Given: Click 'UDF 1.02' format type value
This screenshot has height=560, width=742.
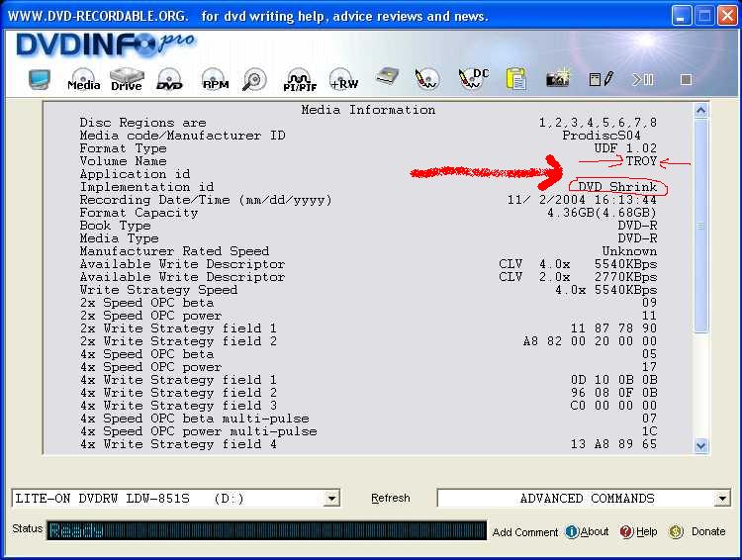Looking at the screenshot, I should click(625, 148).
